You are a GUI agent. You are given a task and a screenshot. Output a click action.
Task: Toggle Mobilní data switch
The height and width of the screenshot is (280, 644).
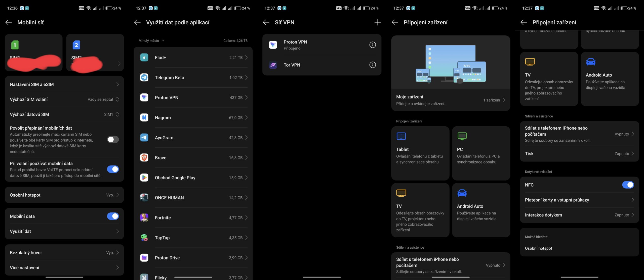tap(113, 216)
